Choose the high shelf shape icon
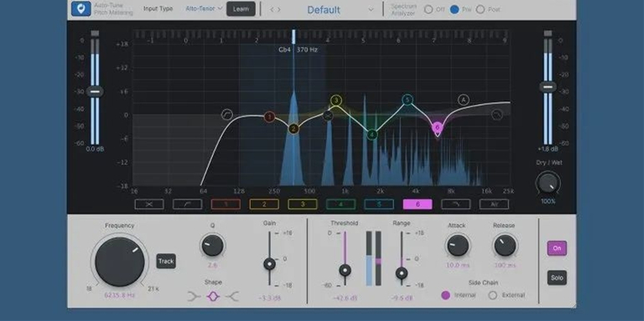The height and width of the screenshot is (321, 644). [x=232, y=296]
